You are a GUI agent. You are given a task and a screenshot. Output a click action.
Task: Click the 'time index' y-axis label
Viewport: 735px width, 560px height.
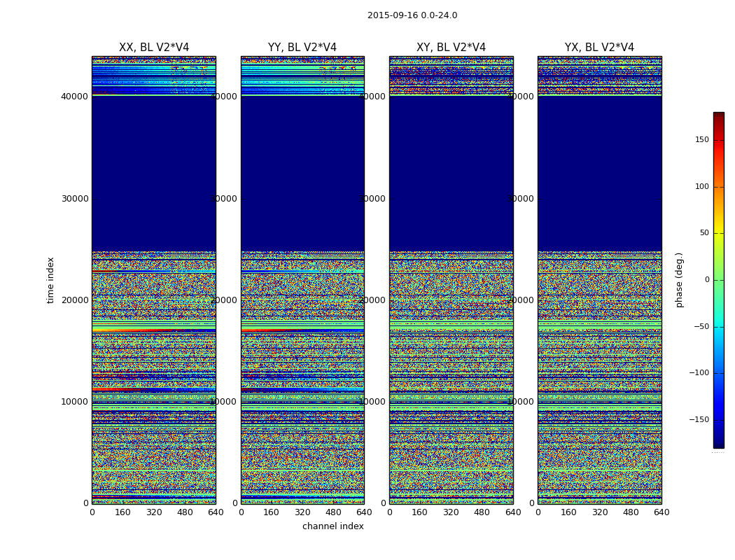pyautogui.click(x=50, y=280)
